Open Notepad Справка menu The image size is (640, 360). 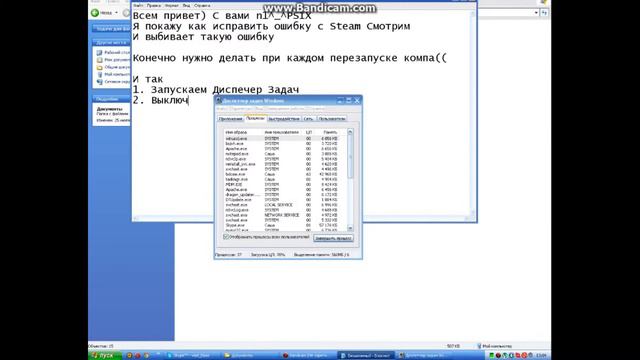(202, 6)
